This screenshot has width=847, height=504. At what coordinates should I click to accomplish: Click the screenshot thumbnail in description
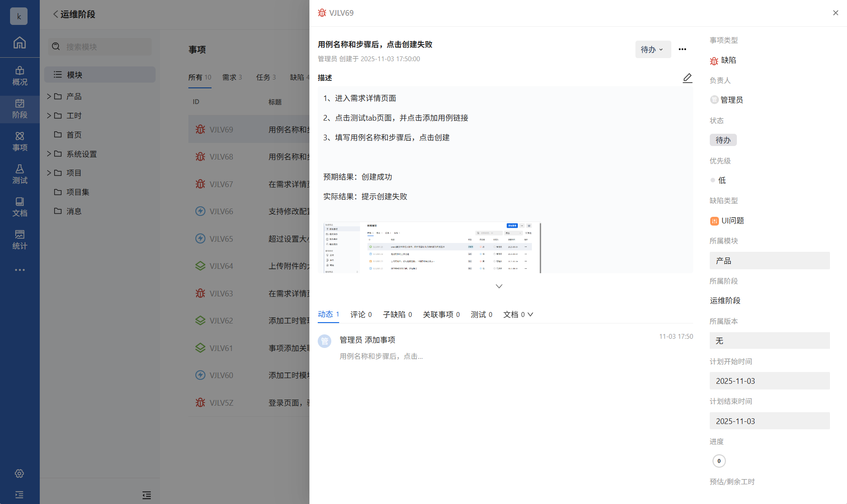point(432,247)
